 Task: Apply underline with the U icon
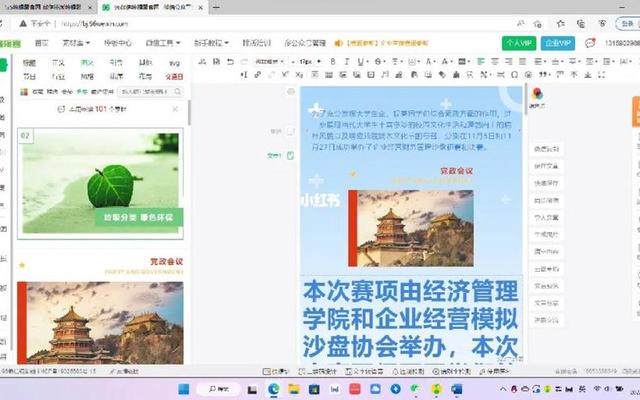pyautogui.click(x=360, y=62)
